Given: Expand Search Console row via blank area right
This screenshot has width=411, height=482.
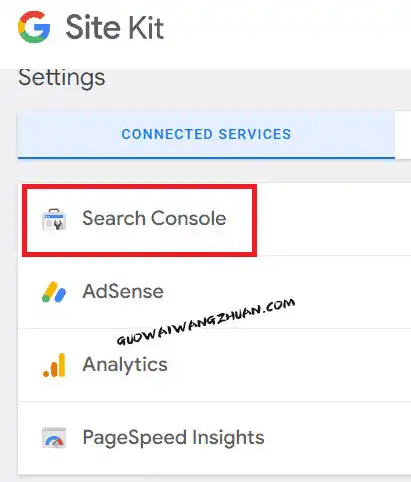Looking at the screenshot, I should tap(333, 219).
